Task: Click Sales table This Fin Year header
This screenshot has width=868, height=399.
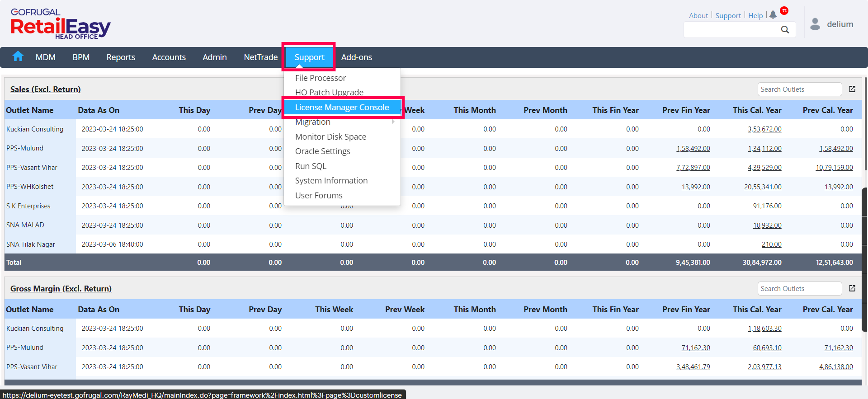Action: 615,110
